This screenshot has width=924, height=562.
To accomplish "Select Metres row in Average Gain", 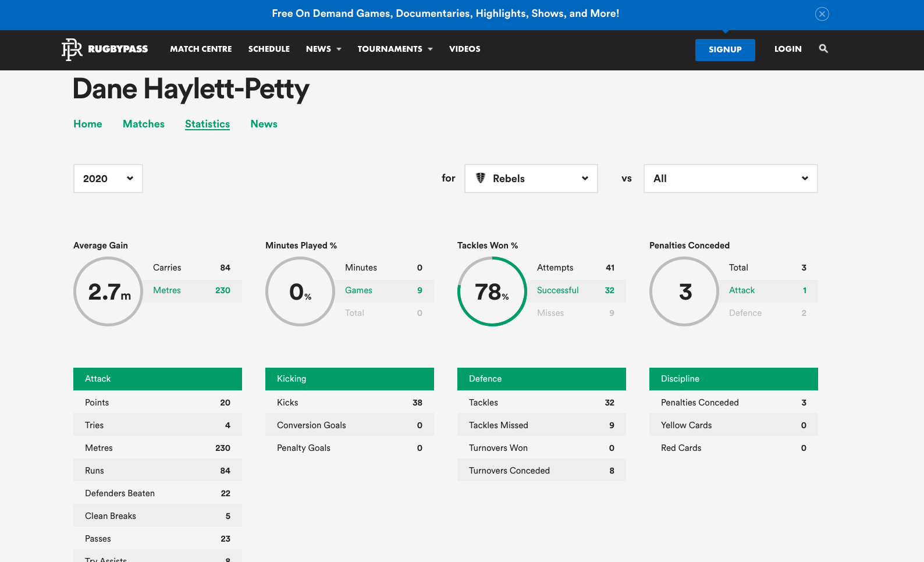I will point(193,290).
